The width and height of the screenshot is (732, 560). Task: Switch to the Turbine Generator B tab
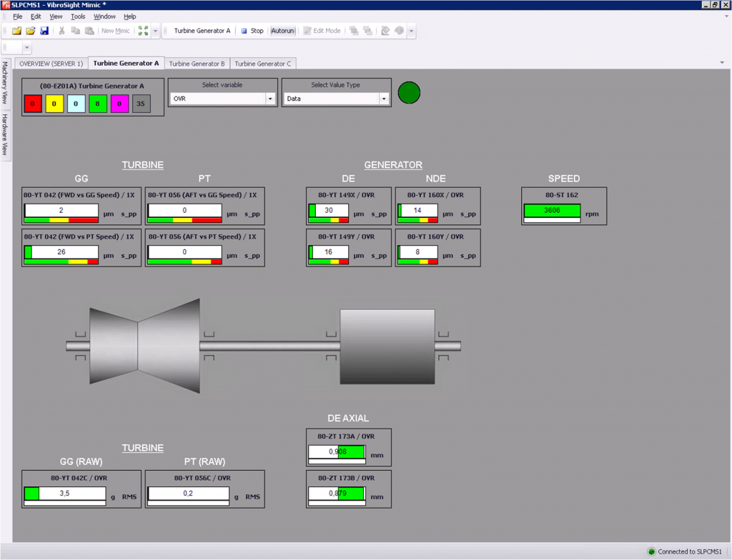click(197, 64)
